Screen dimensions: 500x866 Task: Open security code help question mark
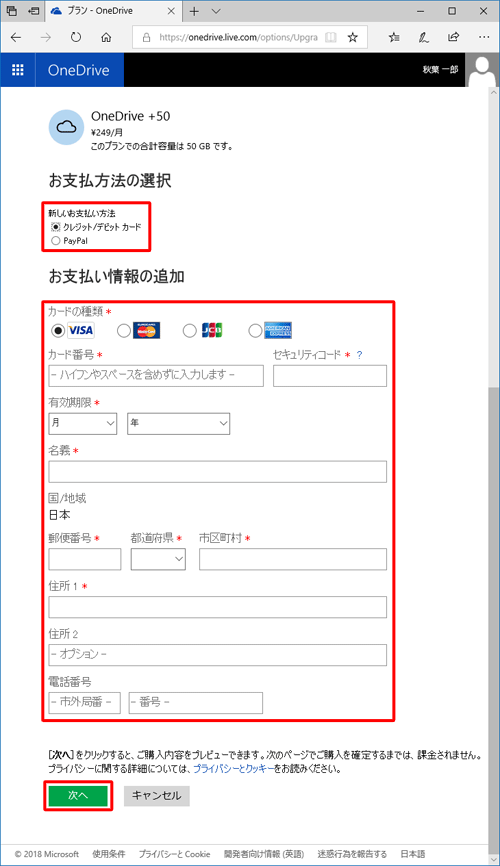click(x=360, y=355)
